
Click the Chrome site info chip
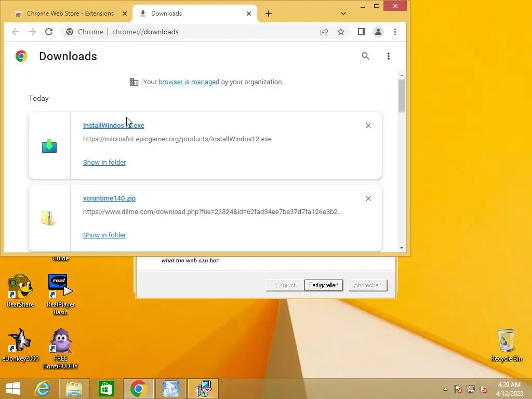pyautogui.click(x=85, y=32)
